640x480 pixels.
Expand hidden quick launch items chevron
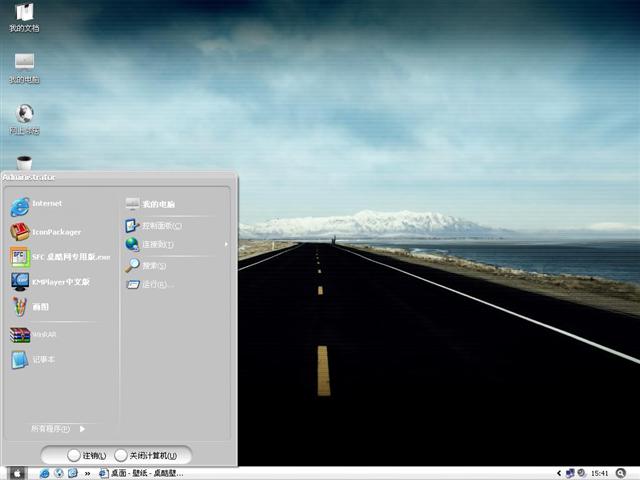tap(87, 473)
